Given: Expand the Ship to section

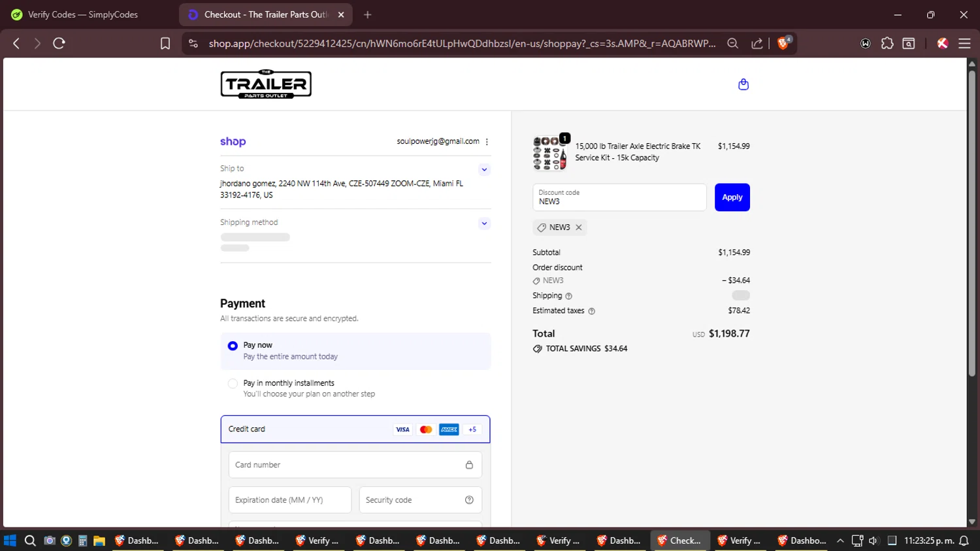Looking at the screenshot, I should point(484,169).
